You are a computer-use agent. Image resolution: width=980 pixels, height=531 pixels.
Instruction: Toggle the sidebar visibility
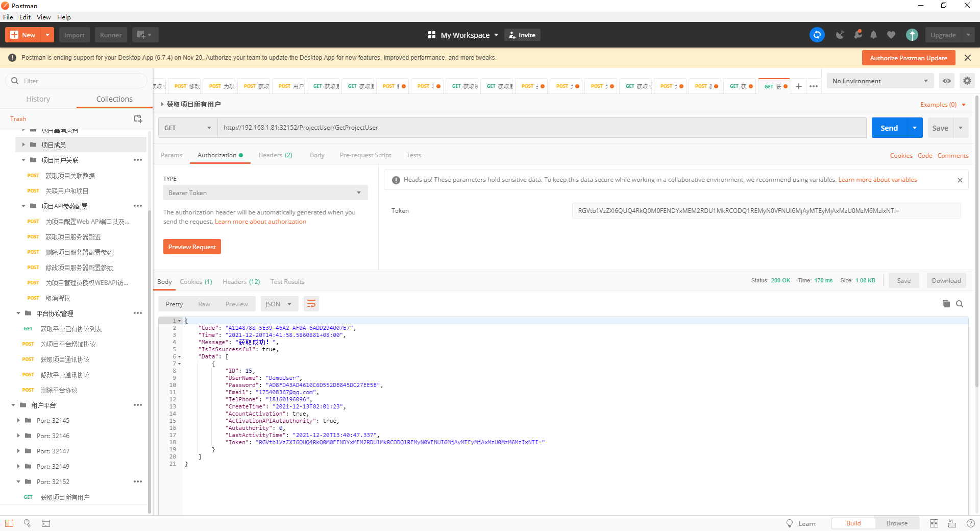[9, 523]
